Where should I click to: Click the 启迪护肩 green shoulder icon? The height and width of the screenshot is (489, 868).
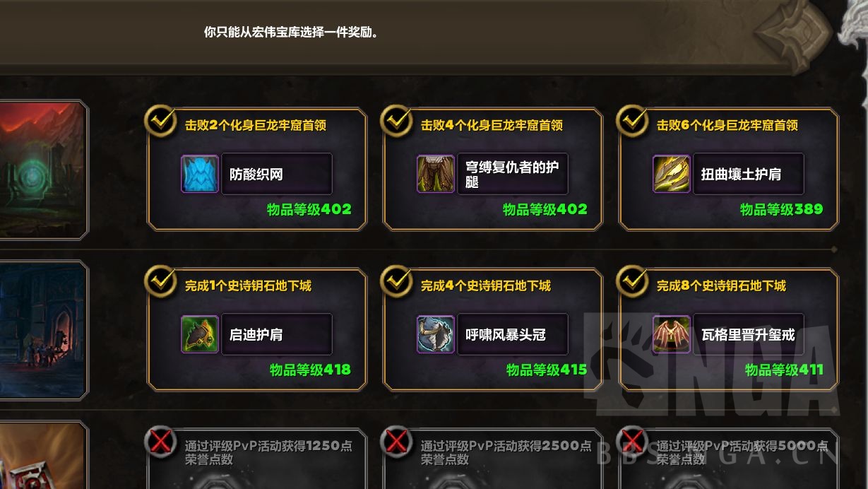point(201,334)
